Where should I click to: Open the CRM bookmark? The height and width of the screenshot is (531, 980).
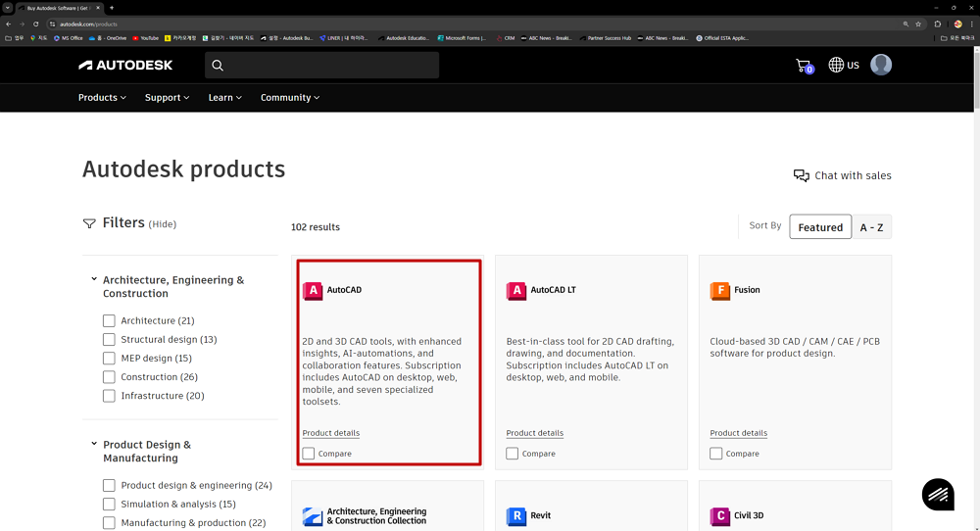[x=506, y=38]
